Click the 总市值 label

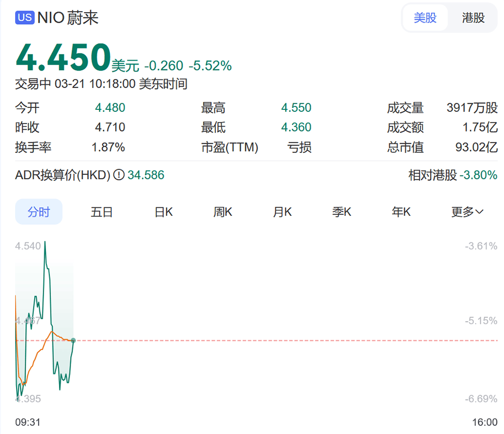pyautogui.click(x=405, y=147)
